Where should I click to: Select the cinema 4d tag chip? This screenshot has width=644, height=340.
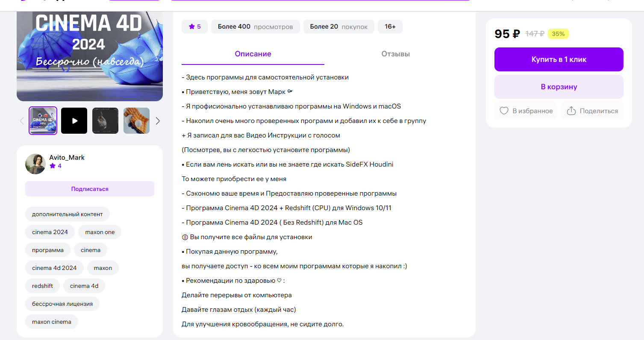(84, 286)
